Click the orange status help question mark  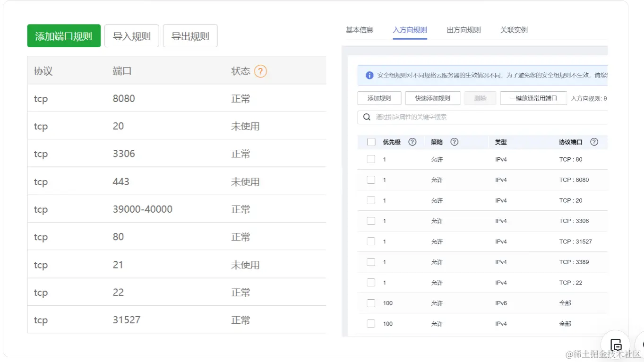click(260, 71)
